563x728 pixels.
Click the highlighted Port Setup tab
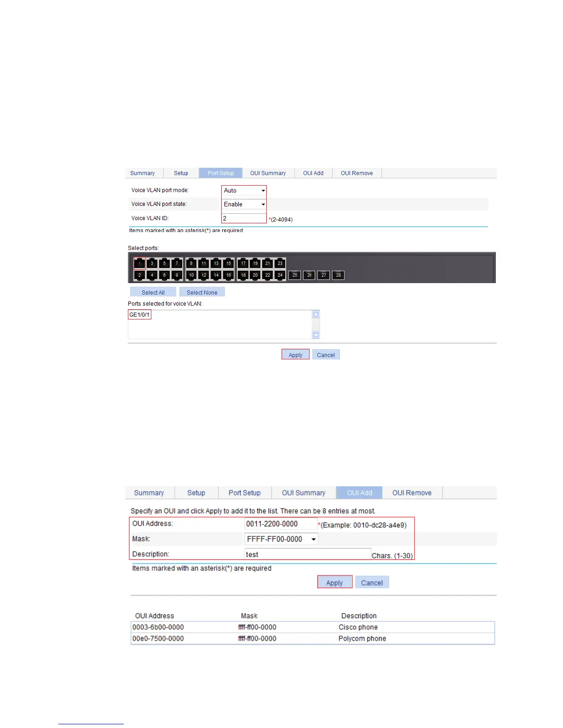[x=221, y=173]
